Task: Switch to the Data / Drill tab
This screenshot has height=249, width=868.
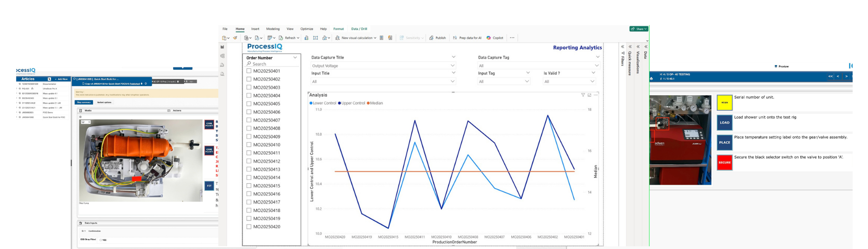Action: coord(359,29)
